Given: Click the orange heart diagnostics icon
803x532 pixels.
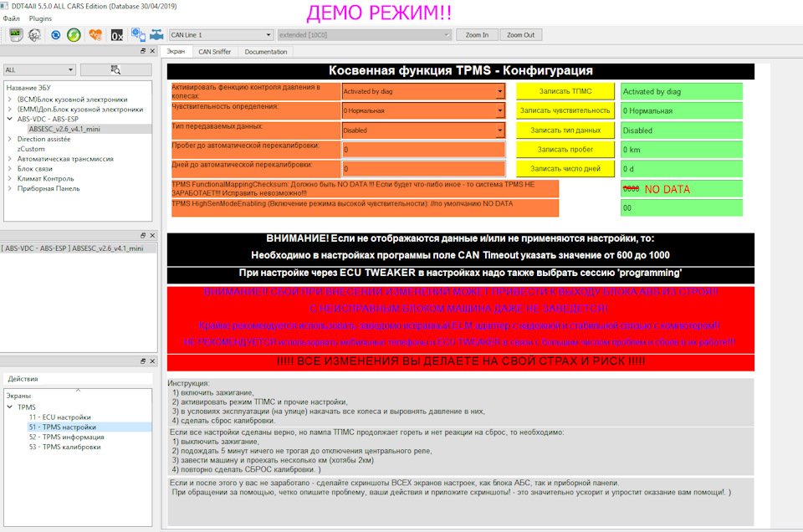Looking at the screenshot, I should pos(95,35).
